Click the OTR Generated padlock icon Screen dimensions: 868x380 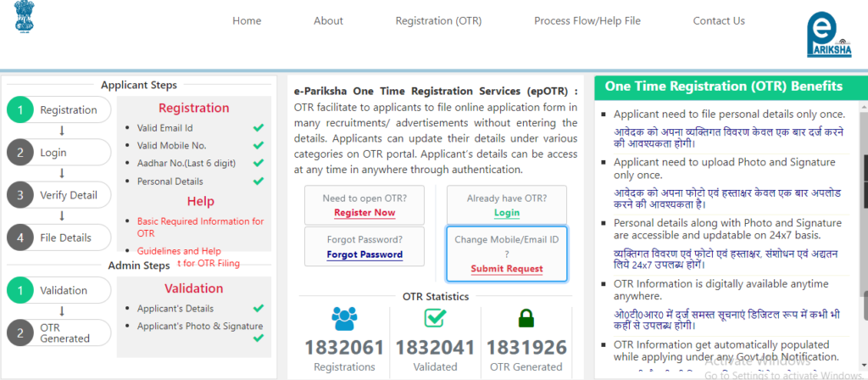click(526, 319)
